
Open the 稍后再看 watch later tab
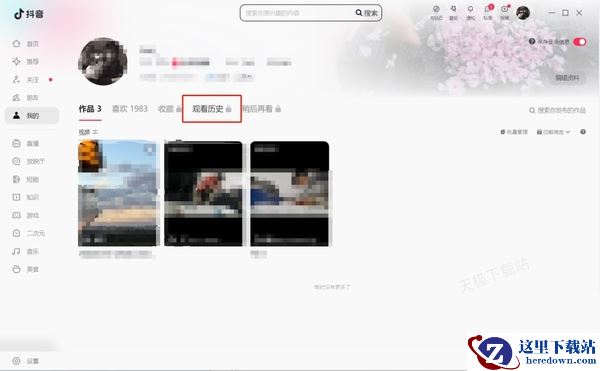[x=261, y=109]
